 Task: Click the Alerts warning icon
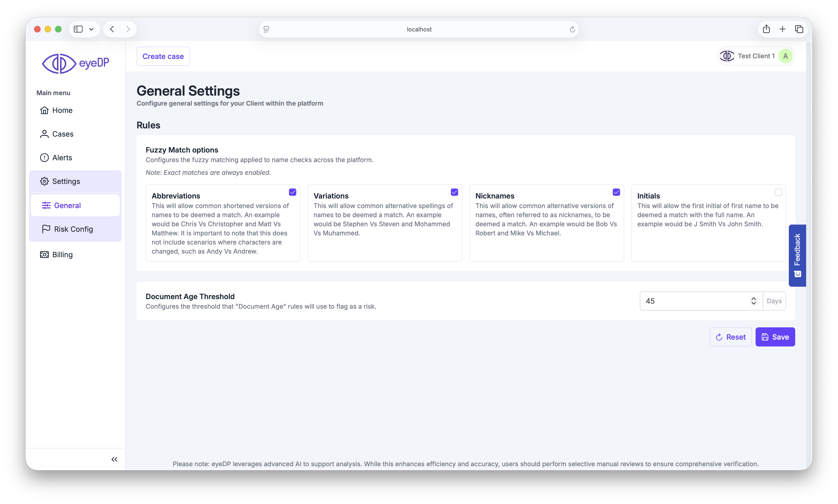coord(44,157)
